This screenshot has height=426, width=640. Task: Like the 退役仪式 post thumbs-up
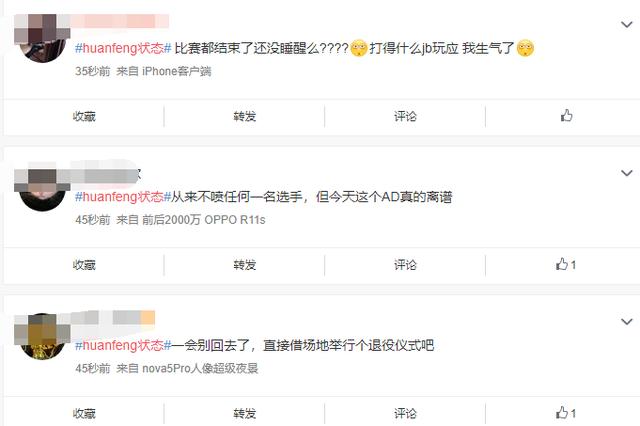click(x=566, y=413)
